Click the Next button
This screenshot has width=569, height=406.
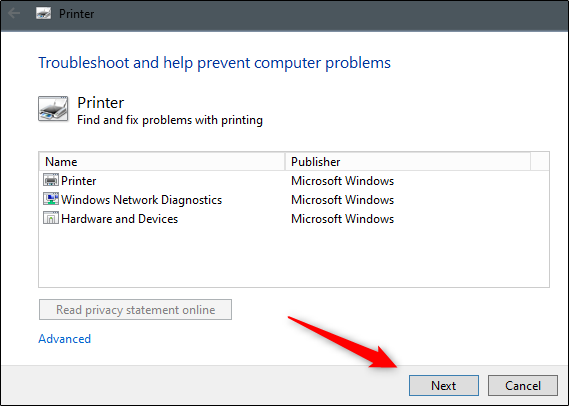(444, 385)
